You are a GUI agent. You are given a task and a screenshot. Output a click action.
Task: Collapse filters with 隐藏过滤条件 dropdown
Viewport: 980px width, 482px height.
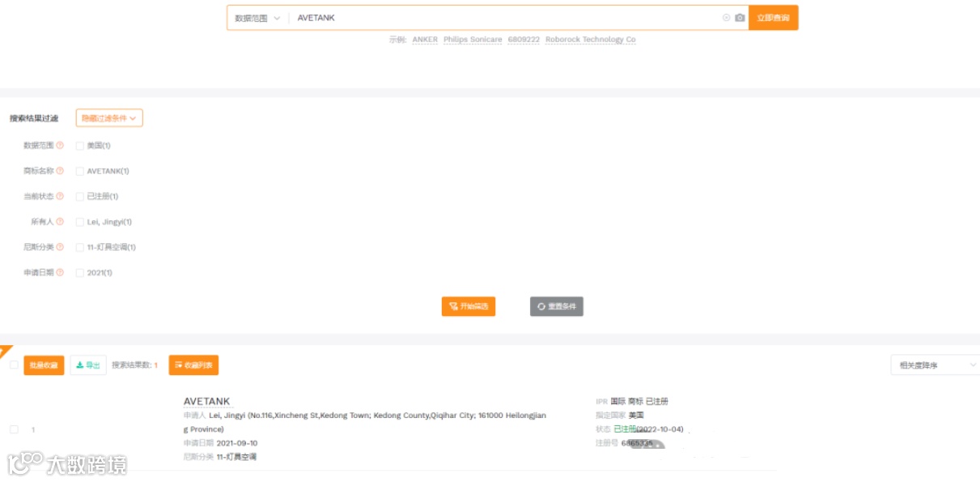point(109,118)
